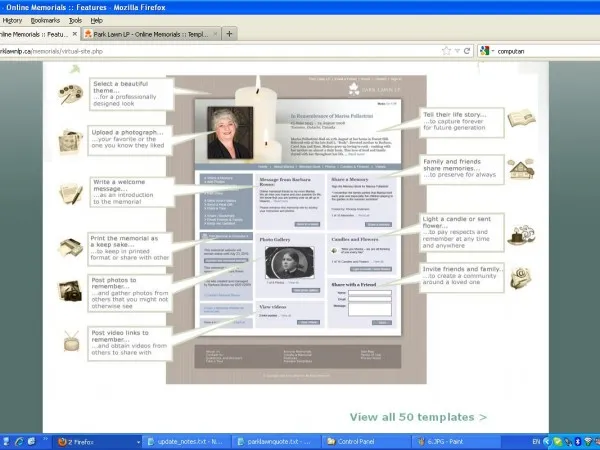Open a new tab with plus button
600x450 pixels.
click(229, 34)
